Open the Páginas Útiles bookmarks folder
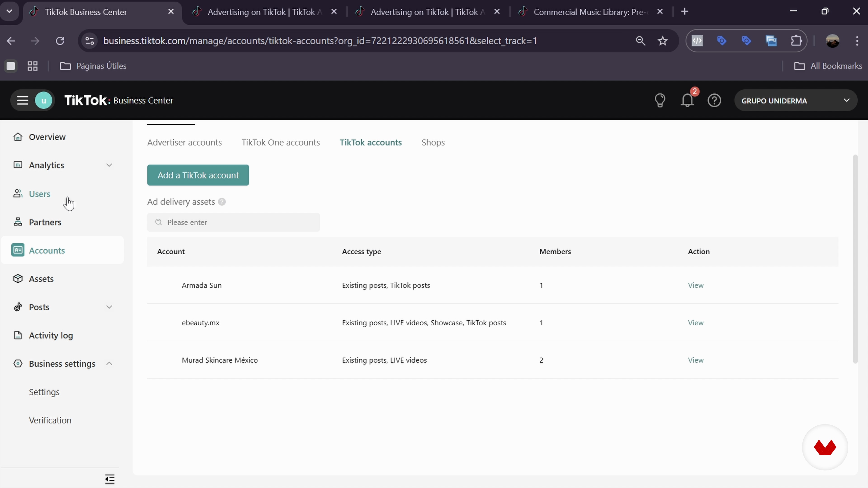 93,66
